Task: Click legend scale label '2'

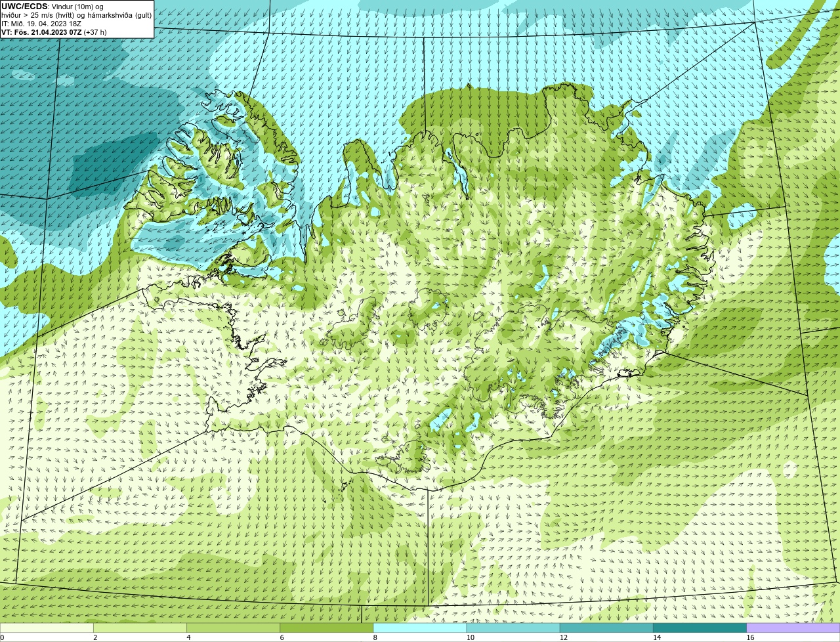Action: coord(95,637)
